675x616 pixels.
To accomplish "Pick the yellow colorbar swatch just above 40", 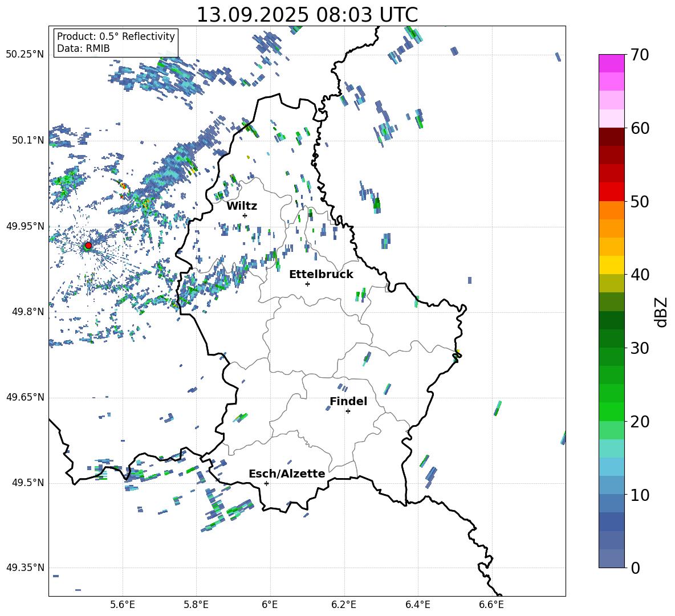I will (x=612, y=265).
